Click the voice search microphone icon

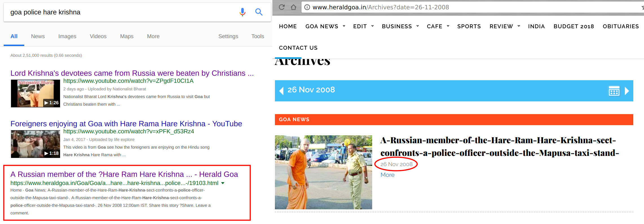pyautogui.click(x=242, y=12)
